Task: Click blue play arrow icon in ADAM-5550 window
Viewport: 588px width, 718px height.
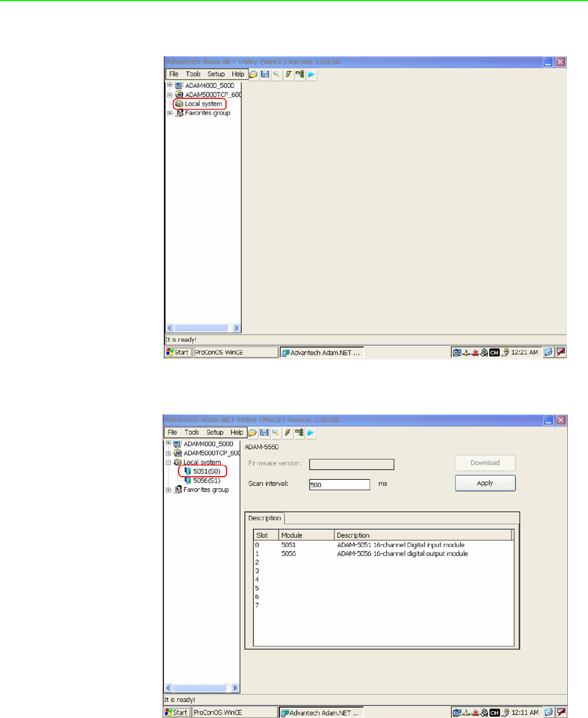Action: click(x=311, y=432)
